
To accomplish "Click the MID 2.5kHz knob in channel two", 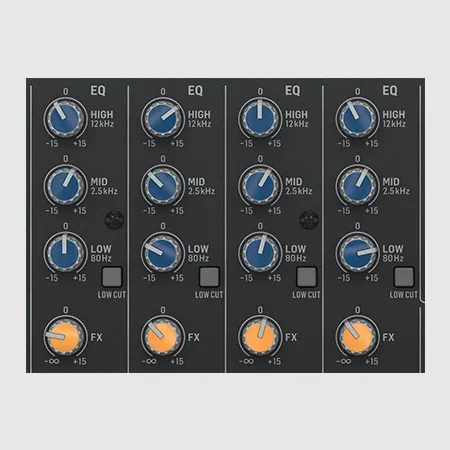I will [163, 185].
